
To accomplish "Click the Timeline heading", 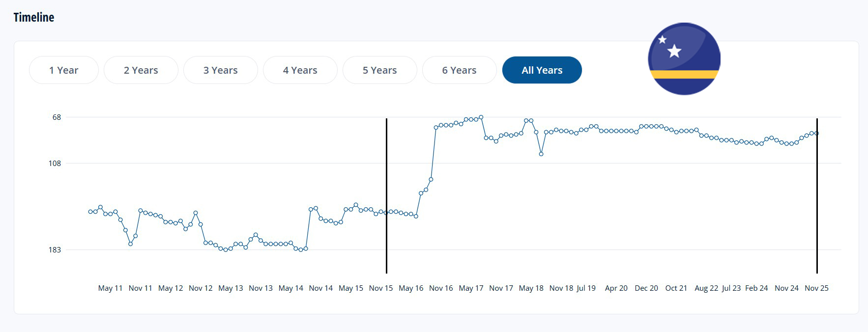I will click(x=34, y=18).
